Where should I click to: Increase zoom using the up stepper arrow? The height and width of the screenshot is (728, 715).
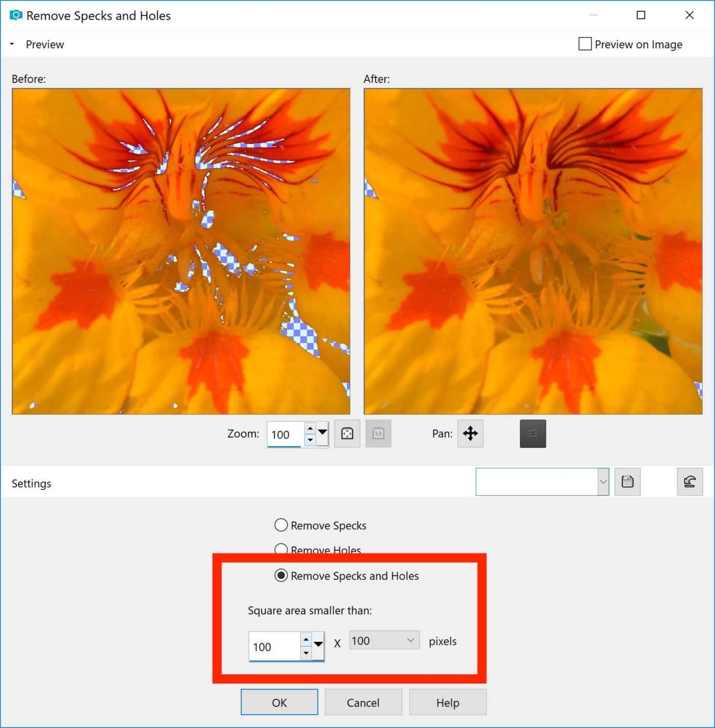(310, 429)
